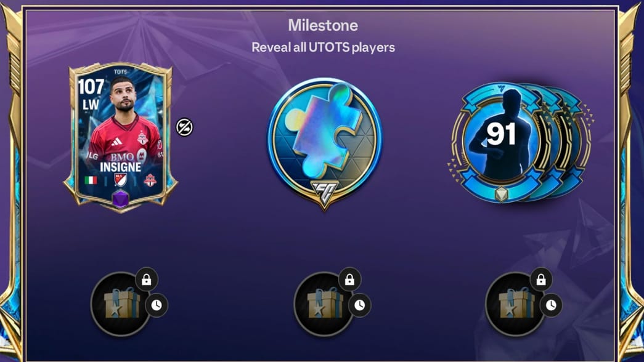Tap the untradeable icon beside Insigne card
Image resolution: width=644 pixels, height=362 pixels.
pyautogui.click(x=184, y=127)
